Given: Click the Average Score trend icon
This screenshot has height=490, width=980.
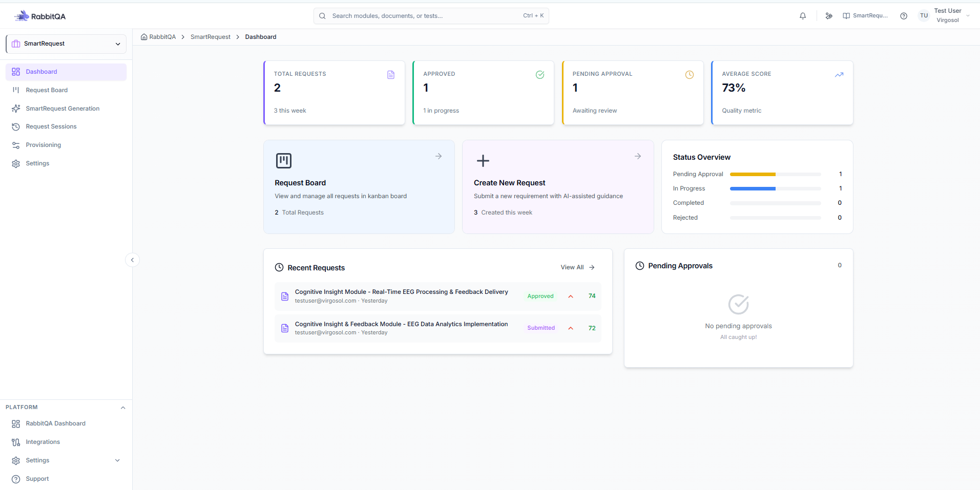Looking at the screenshot, I should pyautogui.click(x=839, y=75).
